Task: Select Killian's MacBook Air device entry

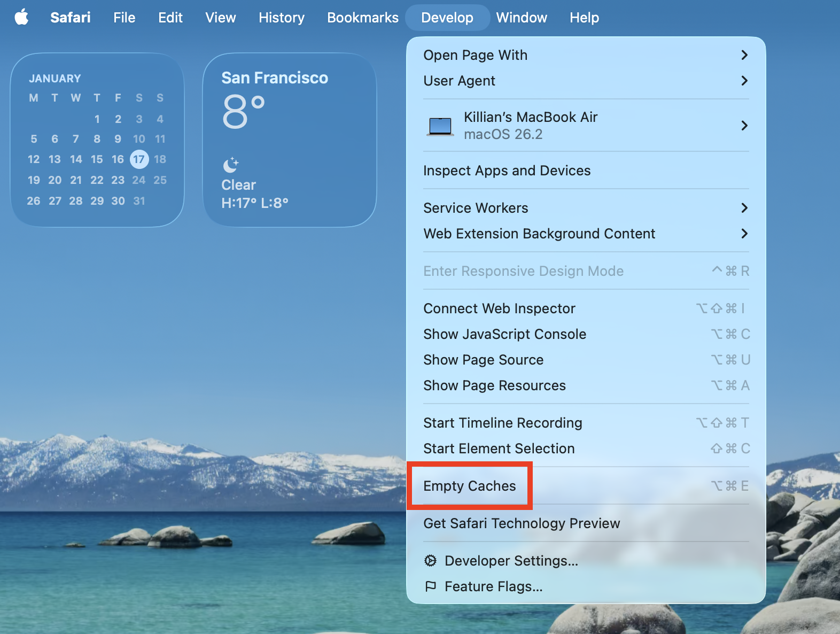Action: [586, 126]
